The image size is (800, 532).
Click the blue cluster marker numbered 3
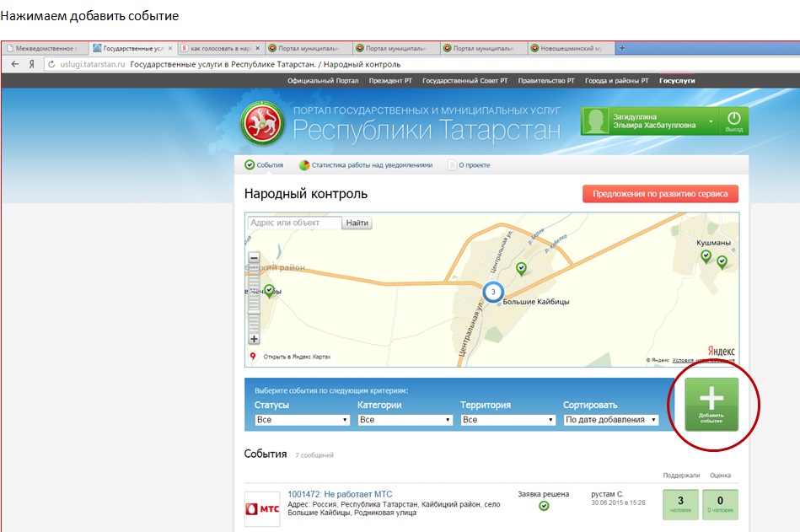[492, 291]
